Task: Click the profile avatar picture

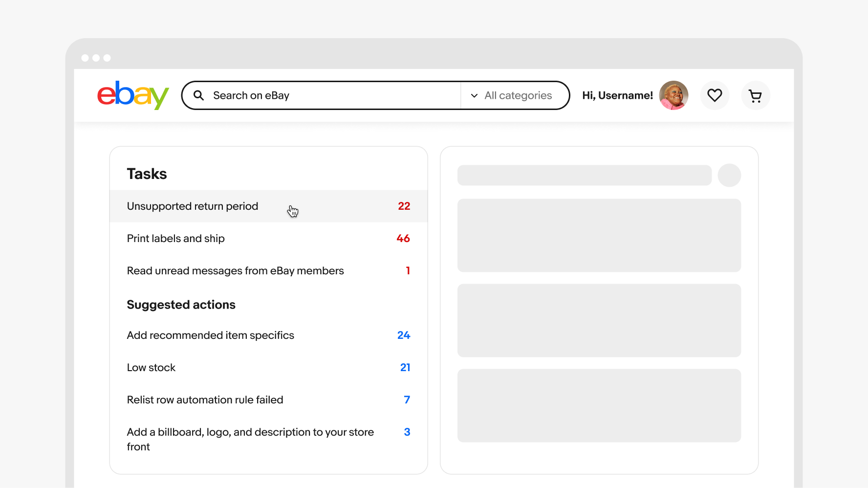Action: 673,95
